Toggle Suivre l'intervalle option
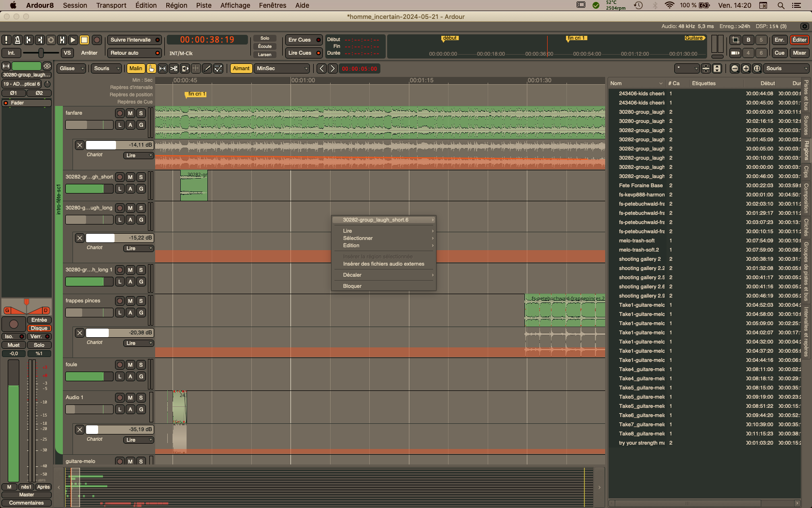Screen dimensions: 812x508 click(134, 40)
